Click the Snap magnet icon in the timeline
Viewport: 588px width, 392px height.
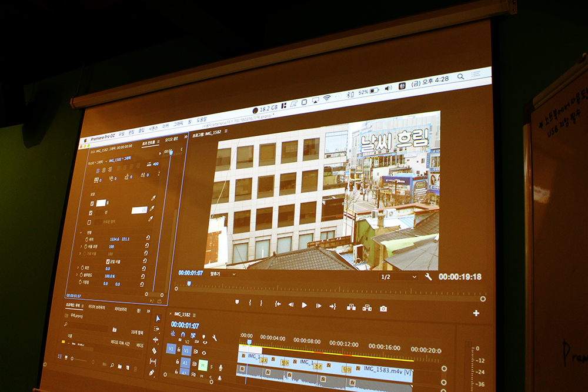(x=183, y=334)
